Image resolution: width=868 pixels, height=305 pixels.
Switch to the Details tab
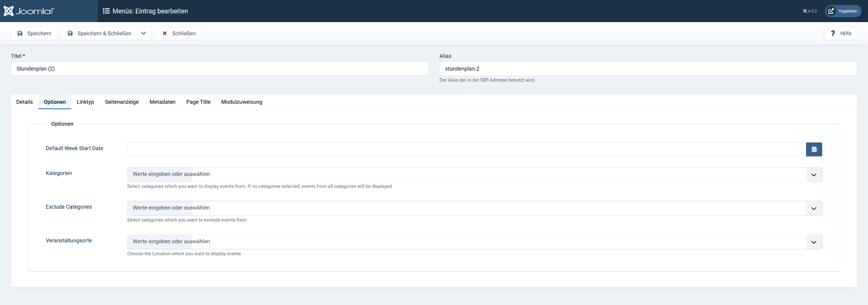coord(24,102)
